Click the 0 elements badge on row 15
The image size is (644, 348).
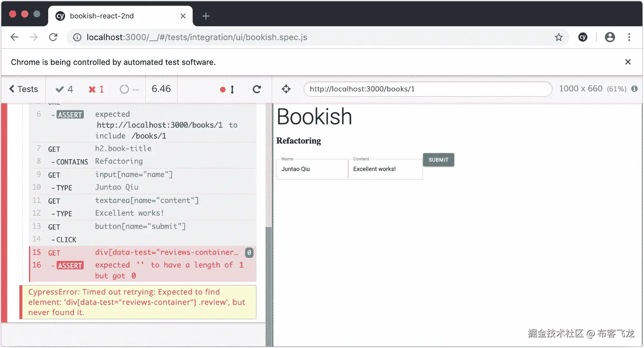249,253
